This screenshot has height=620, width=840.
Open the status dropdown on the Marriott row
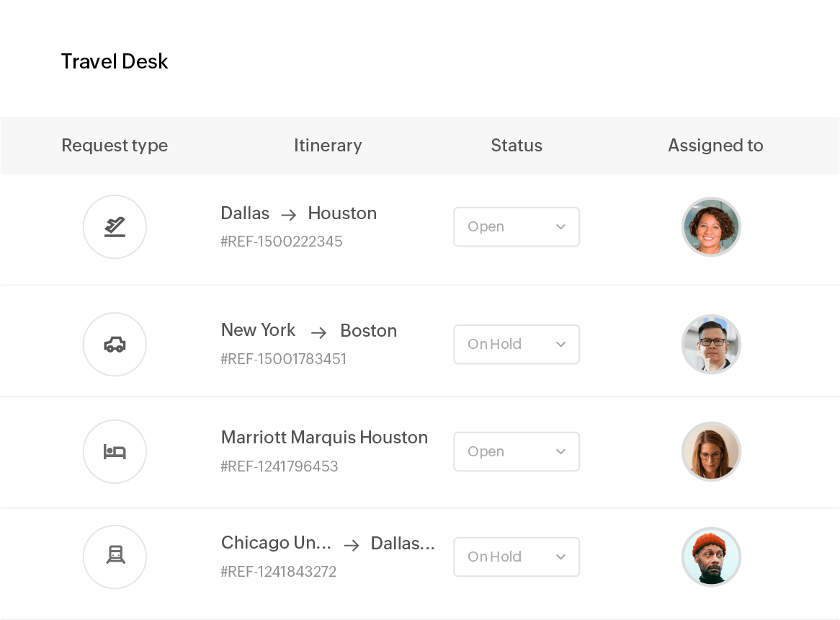point(517,451)
